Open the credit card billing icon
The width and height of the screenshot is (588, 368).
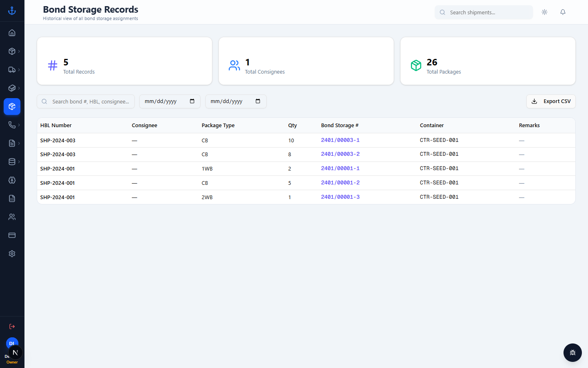pos(12,235)
